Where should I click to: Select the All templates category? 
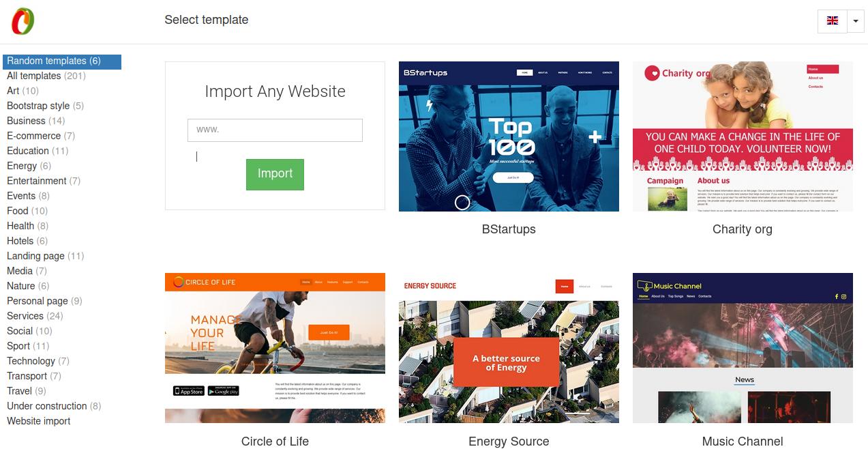pos(46,76)
